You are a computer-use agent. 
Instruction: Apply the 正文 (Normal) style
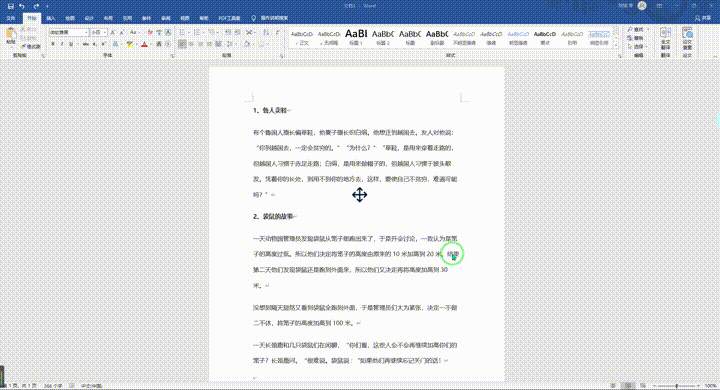point(302,38)
